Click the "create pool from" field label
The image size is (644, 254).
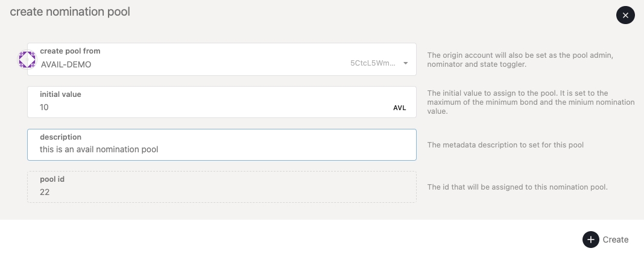tap(70, 51)
